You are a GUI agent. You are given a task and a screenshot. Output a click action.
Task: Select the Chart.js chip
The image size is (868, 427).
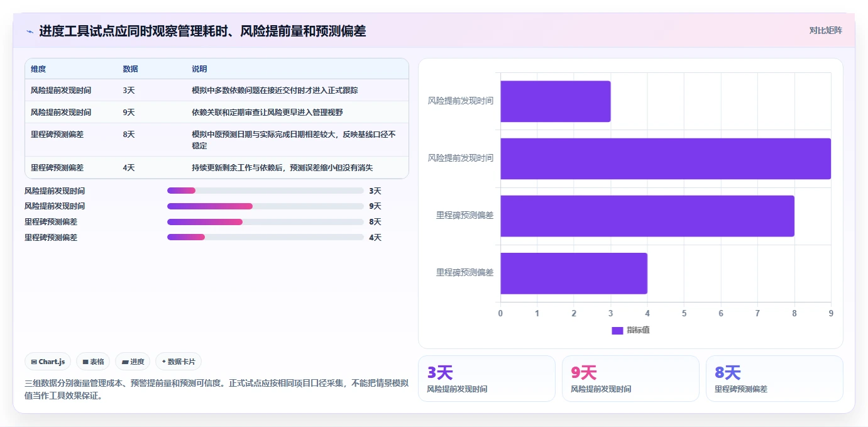[x=48, y=362]
